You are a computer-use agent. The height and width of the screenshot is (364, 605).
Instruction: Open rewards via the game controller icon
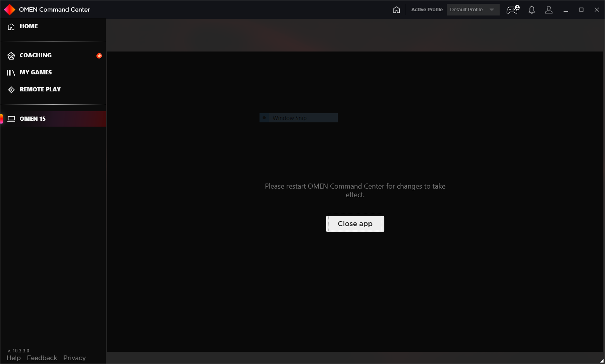pos(512,10)
